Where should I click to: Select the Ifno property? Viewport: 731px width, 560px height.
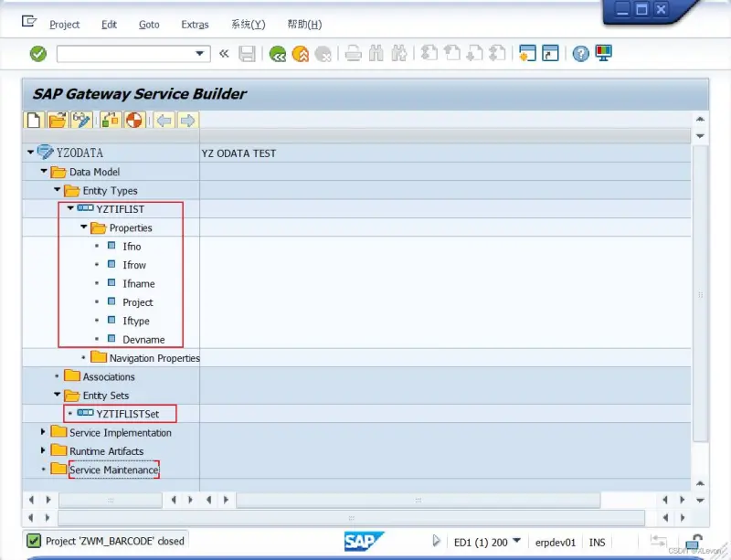coord(132,246)
